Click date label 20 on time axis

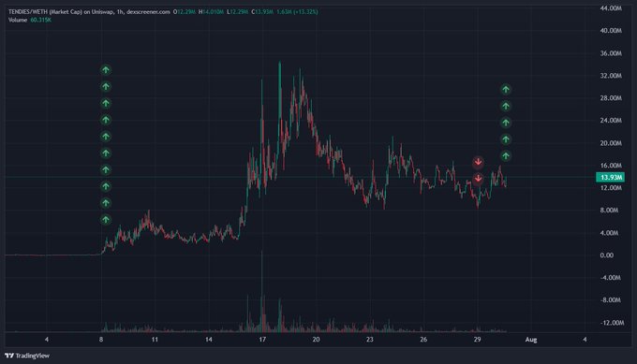316,340
